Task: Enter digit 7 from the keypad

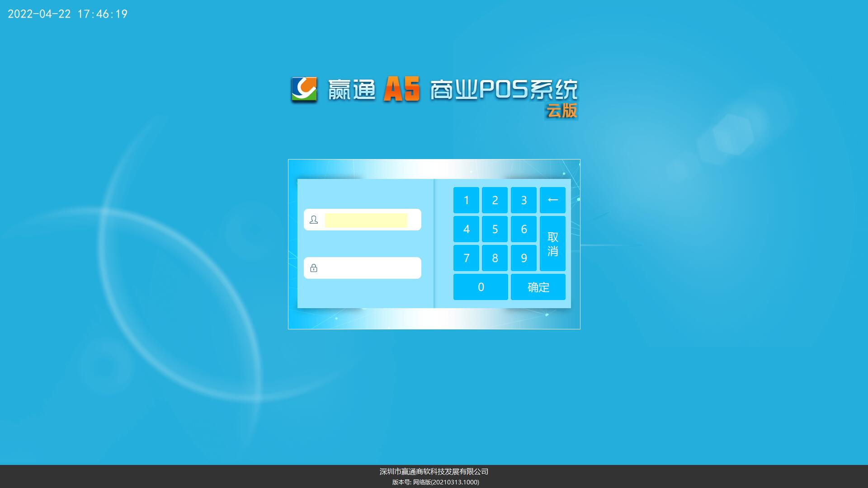Action: [x=466, y=258]
